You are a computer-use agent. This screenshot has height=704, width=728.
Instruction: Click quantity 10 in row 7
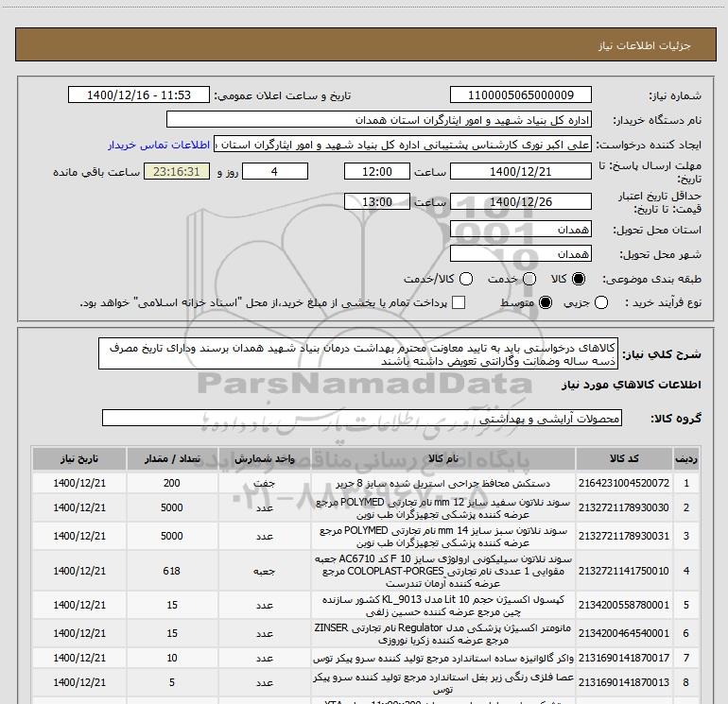click(172, 658)
